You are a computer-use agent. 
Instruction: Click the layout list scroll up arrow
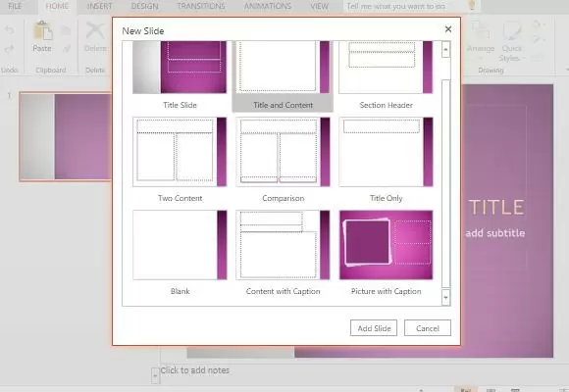[x=445, y=49]
